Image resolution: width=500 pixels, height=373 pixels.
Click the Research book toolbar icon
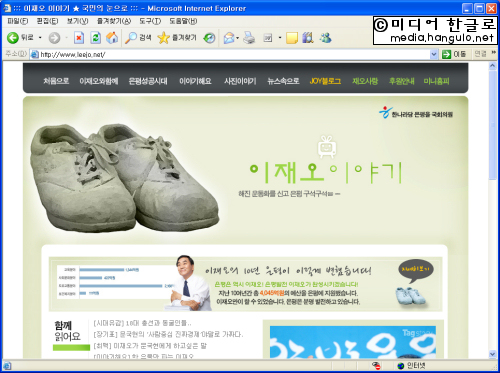point(308,38)
